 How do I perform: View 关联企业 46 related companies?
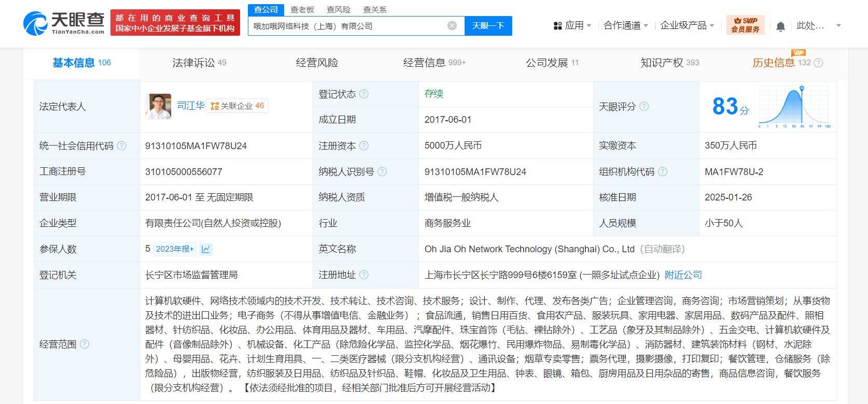click(237, 106)
